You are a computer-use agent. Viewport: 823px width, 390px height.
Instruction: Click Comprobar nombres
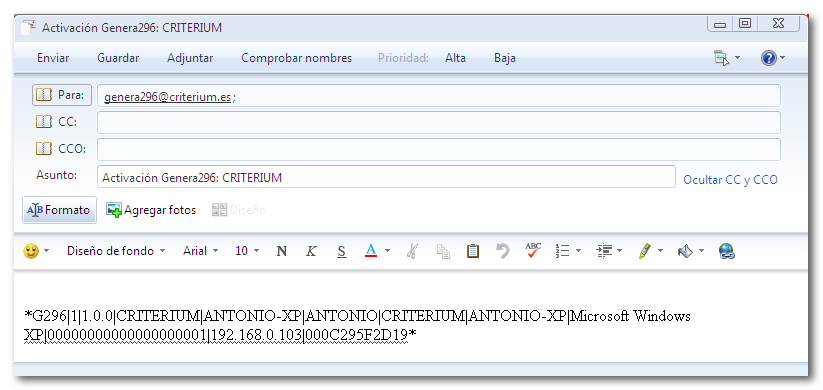point(297,58)
